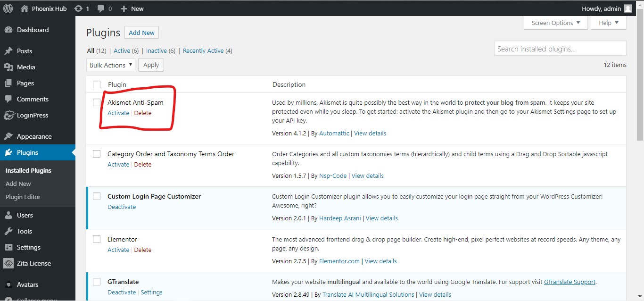Viewport: 644px width, 301px height.
Task: Open GTranslate Settings link
Action: (x=151, y=292)
